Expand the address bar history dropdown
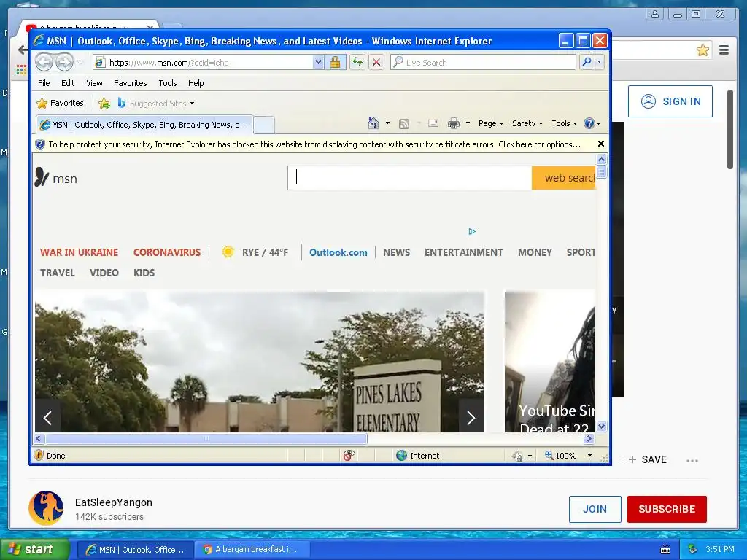747x560 pixels. (x=318, y=63)
